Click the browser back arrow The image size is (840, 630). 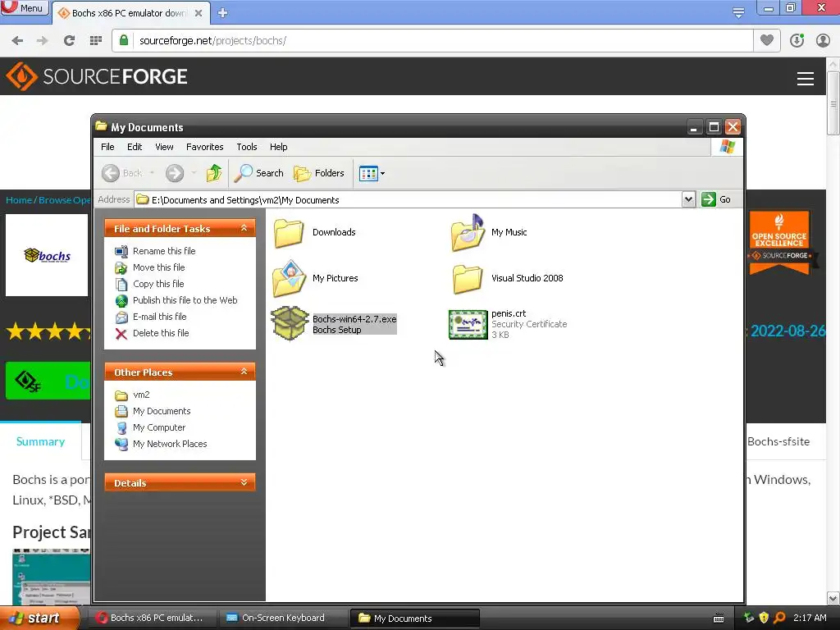[x=17, y=41]
